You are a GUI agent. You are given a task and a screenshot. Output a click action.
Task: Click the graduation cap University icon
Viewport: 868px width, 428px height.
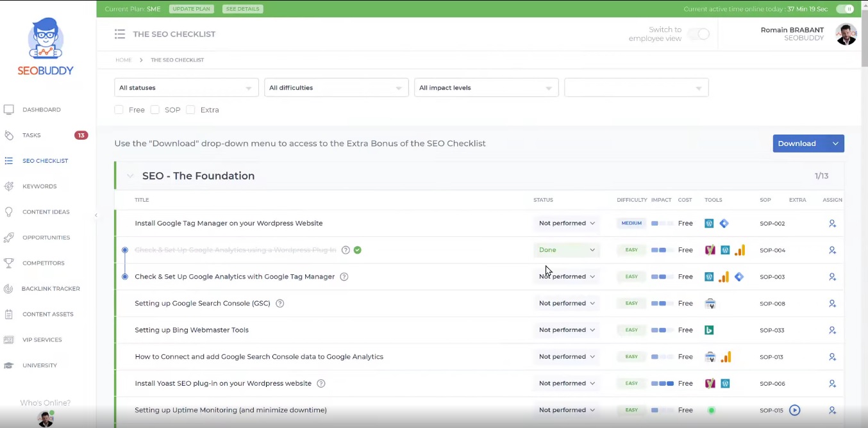(8, 365)
